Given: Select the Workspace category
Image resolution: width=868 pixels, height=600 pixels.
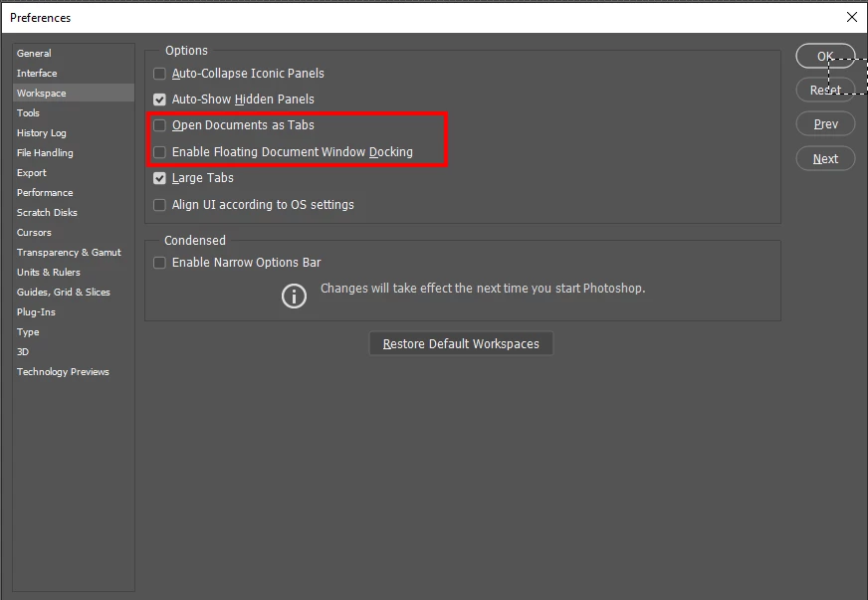Looking at the screenshot, I should point(74,93).
